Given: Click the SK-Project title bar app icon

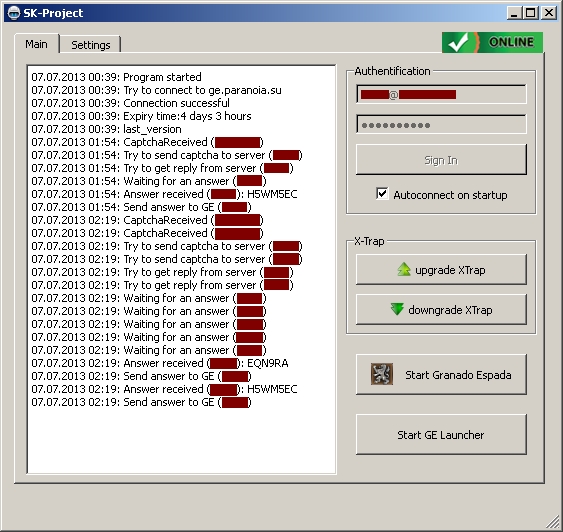Looking at the screenshot, I should click(x=14, y=13).
